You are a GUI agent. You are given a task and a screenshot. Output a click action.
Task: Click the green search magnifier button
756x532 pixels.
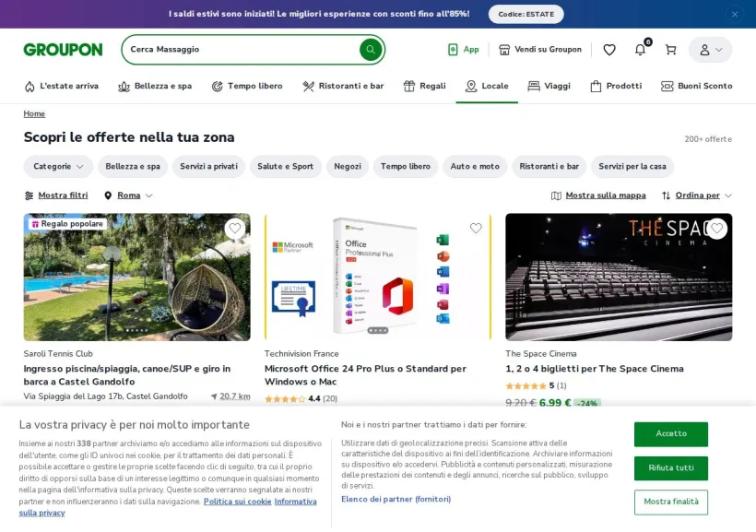pos(371,49)
